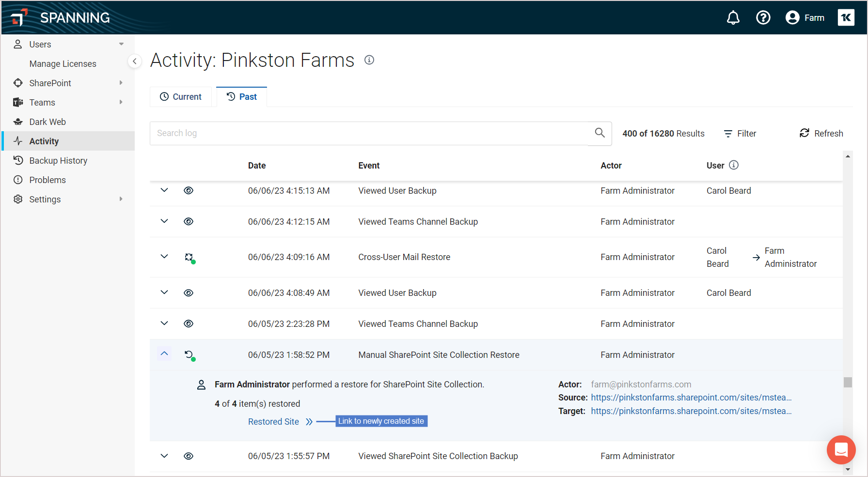This screenshot has height=477, width=868.
Task: Switch to the Current tab
Action: (x=181, y=97)
